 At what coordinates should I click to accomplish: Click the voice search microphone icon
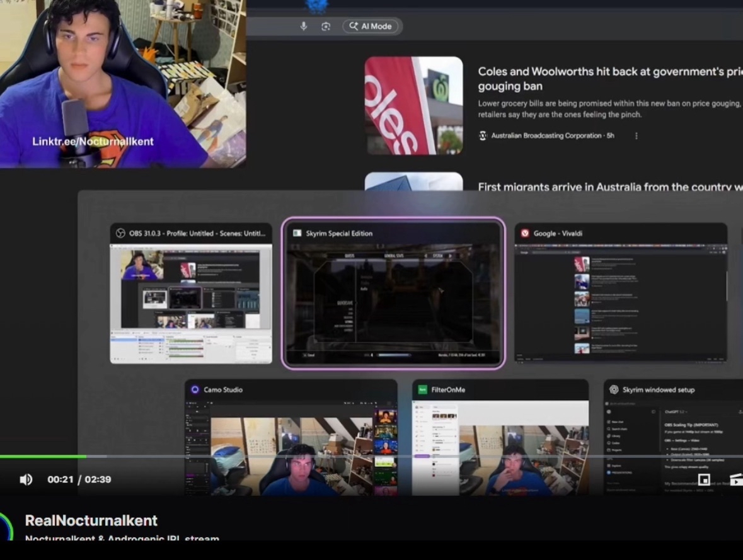coord(304,26)
